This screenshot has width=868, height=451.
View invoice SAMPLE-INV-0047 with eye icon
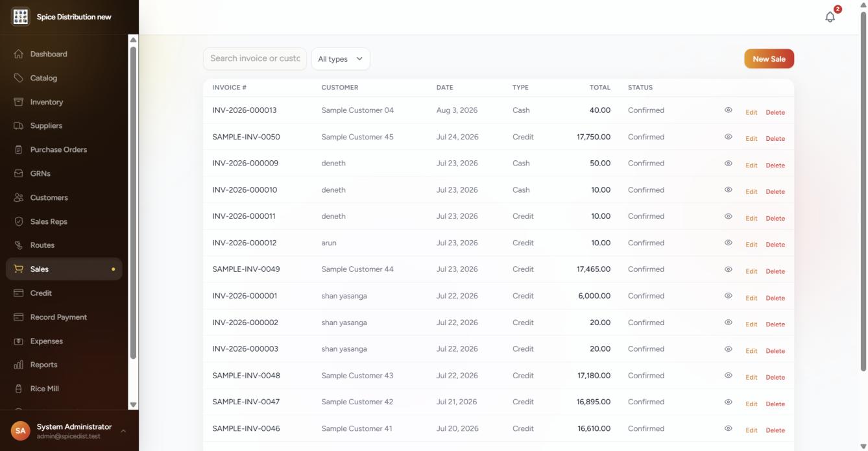pyautogui.click(x=728, y=402)
